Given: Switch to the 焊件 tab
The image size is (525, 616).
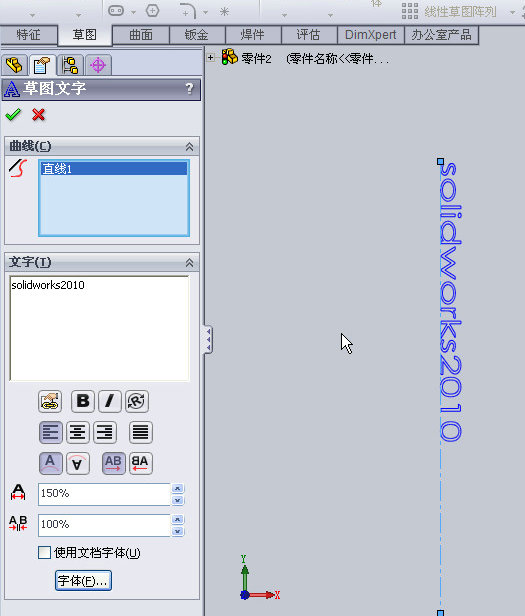Looking at the screenshot, I should click(253, 35).
